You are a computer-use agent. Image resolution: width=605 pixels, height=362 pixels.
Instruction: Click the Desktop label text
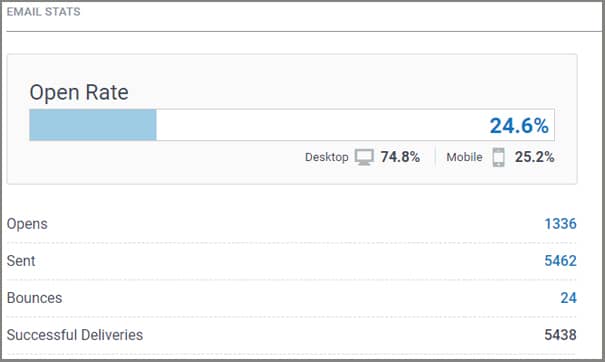point(326,157)
